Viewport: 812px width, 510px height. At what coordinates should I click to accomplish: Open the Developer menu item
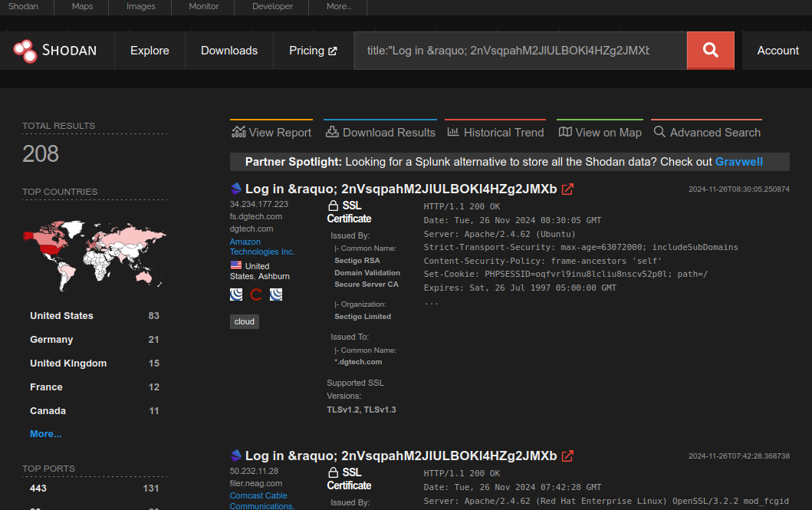coord(271,7)
